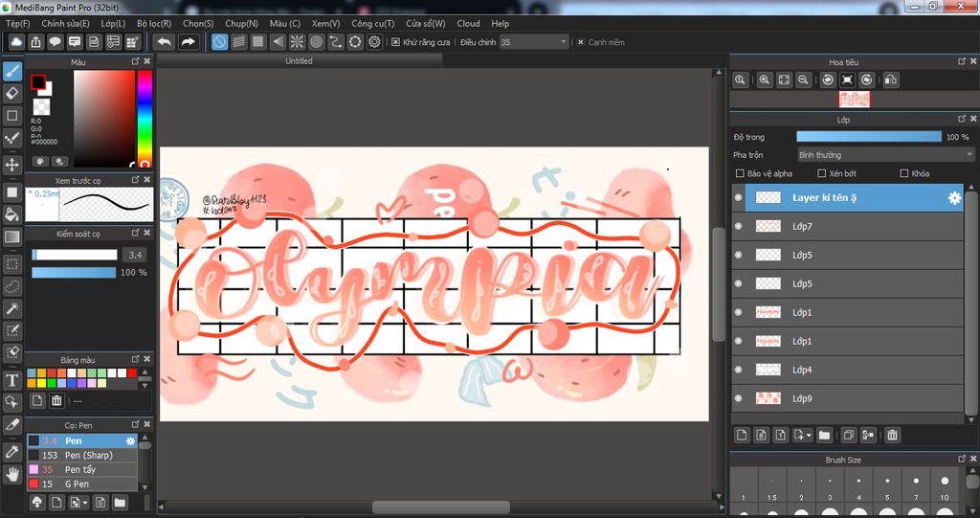The width and height of the screenshot is (980, 518).
Task: Select the Divide knife tool
Action: [x=11, y=425]
